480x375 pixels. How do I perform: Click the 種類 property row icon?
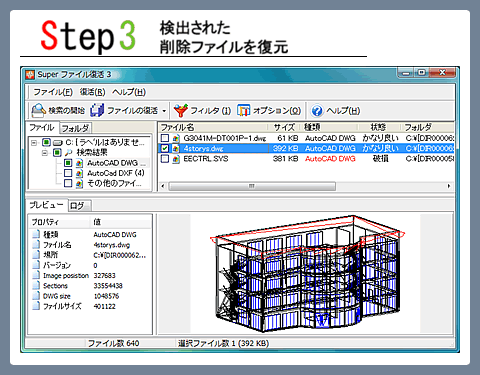point(36,235)
